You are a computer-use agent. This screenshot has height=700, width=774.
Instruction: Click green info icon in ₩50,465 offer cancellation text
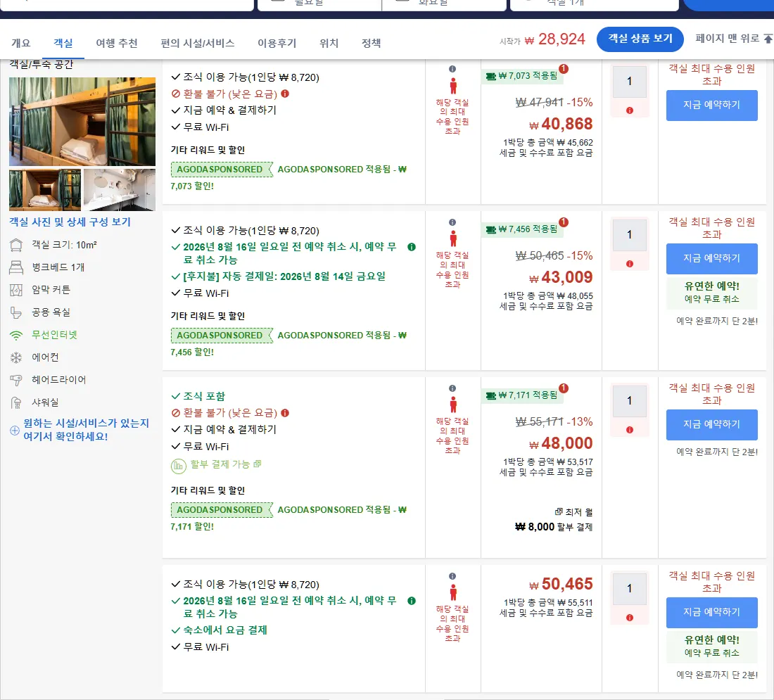point(411,601)
